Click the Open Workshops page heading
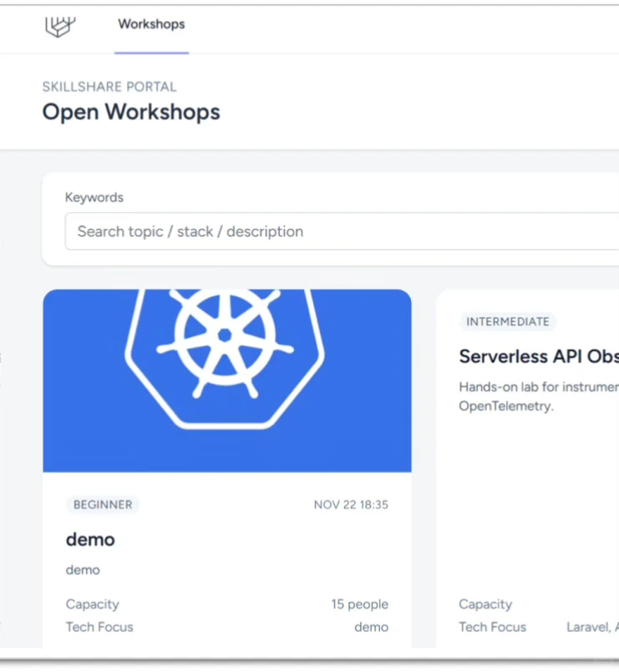This screenshot has height=672, width=619. (x=131, y=112)
